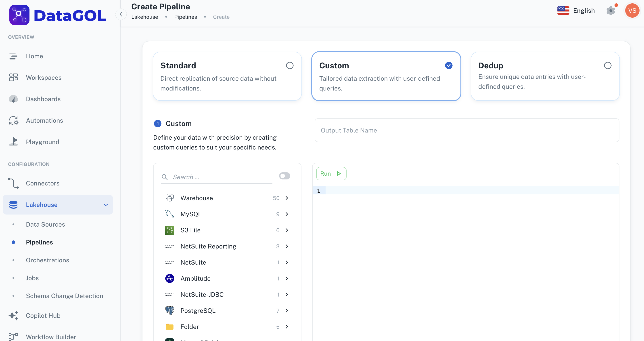Click the Dashboards gauge icon
This screenshot has width=644, height=341.
[13, 99]
